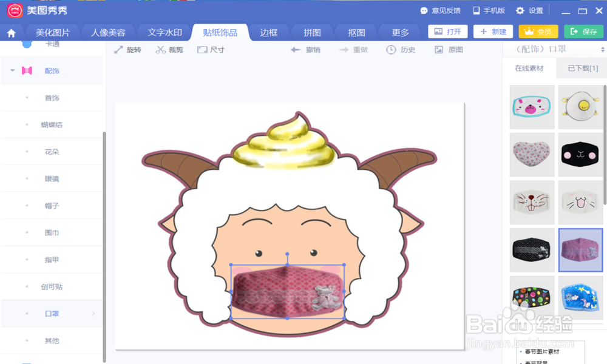The width and height of the screenshot is (607, 364).
Task: Click the 旋转 rotate tool
Action: coord(127,50)
